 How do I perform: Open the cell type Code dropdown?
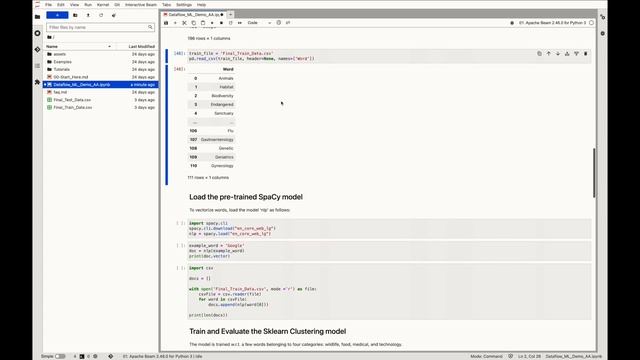tap(259, 23)
